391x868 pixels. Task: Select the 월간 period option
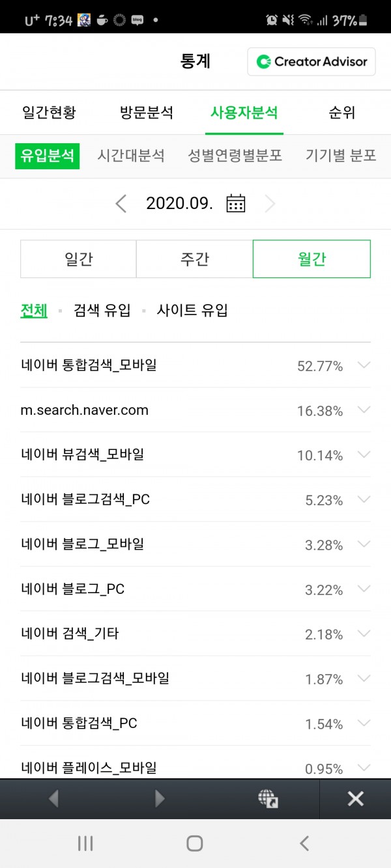pyautogui.click(x=311, y=259)
